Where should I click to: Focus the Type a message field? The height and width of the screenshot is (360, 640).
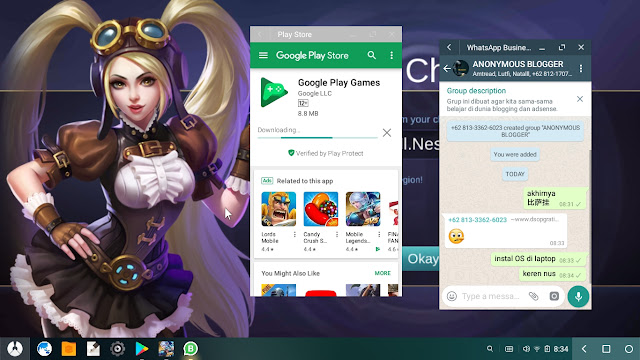(x=491, y=296)
